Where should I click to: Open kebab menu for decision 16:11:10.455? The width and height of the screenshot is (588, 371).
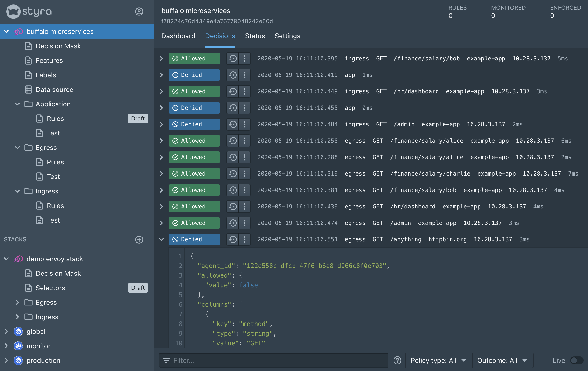244,108
